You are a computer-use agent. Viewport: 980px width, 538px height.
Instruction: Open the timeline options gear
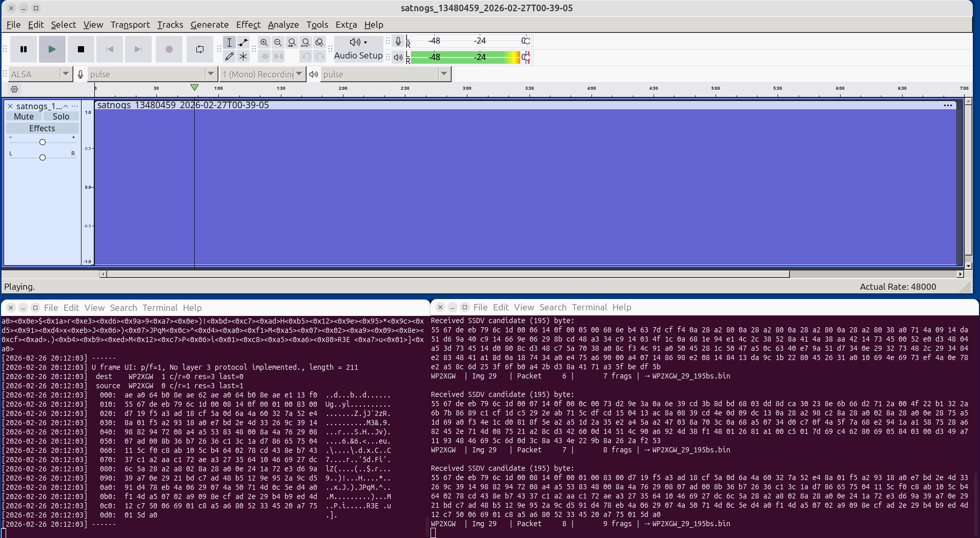point(14,89)
